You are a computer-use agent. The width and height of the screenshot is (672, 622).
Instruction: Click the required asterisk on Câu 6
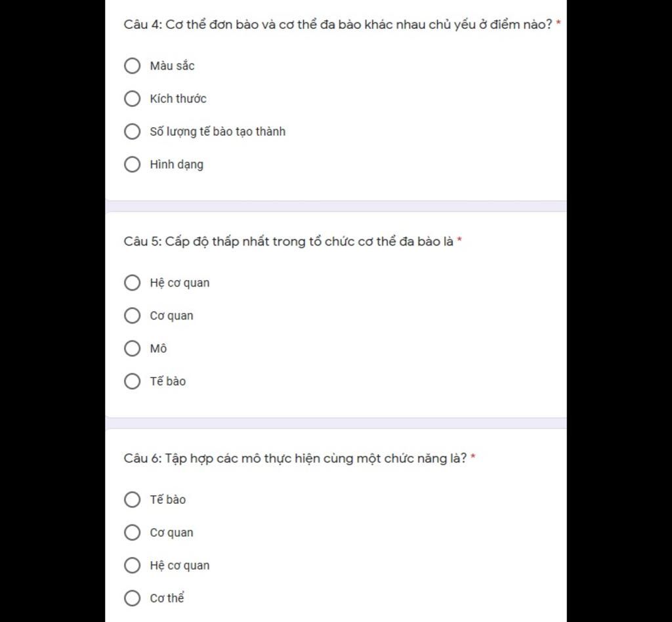click(x=473, y=457)
